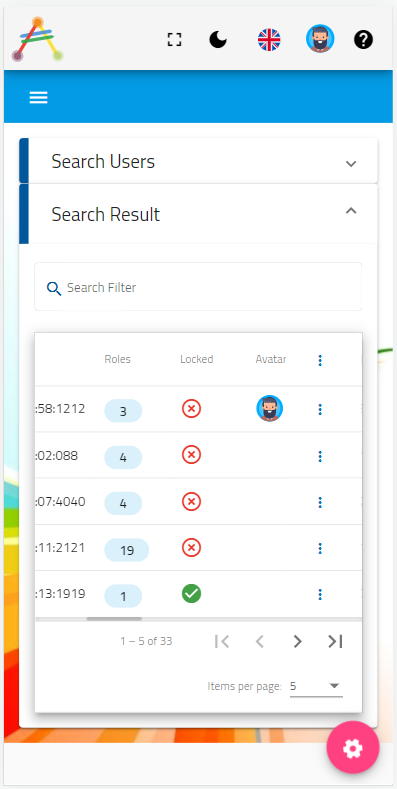Click the 19 roles badge

tap(127, 550)
